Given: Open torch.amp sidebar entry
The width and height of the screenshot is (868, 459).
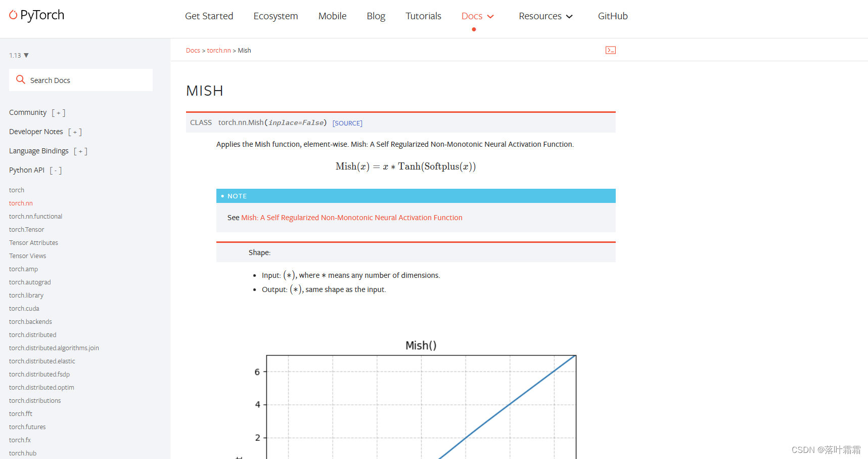Looking at the screenshot, I should click(23, 269).
